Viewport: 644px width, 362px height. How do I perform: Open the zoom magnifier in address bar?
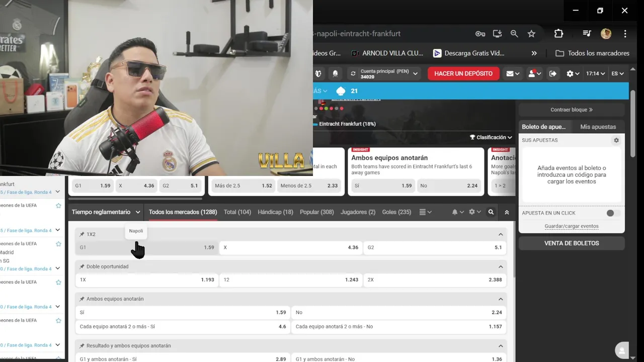514,34
